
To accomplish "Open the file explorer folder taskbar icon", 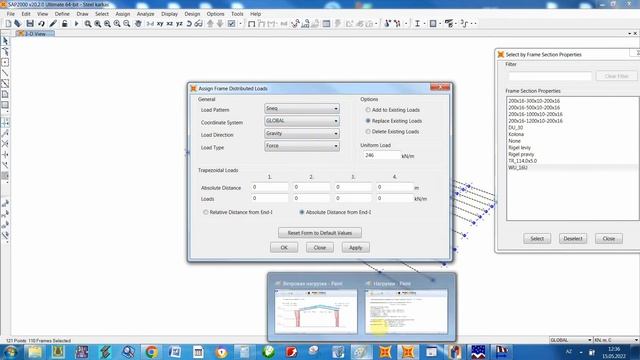I will point(35,351).
